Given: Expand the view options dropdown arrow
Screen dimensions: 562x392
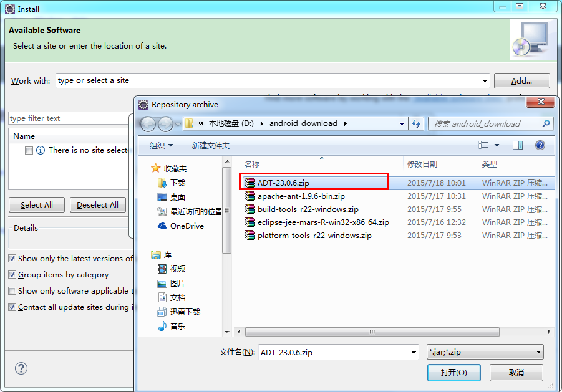Looking at the screenshot, I should click(x=497, y=145).
